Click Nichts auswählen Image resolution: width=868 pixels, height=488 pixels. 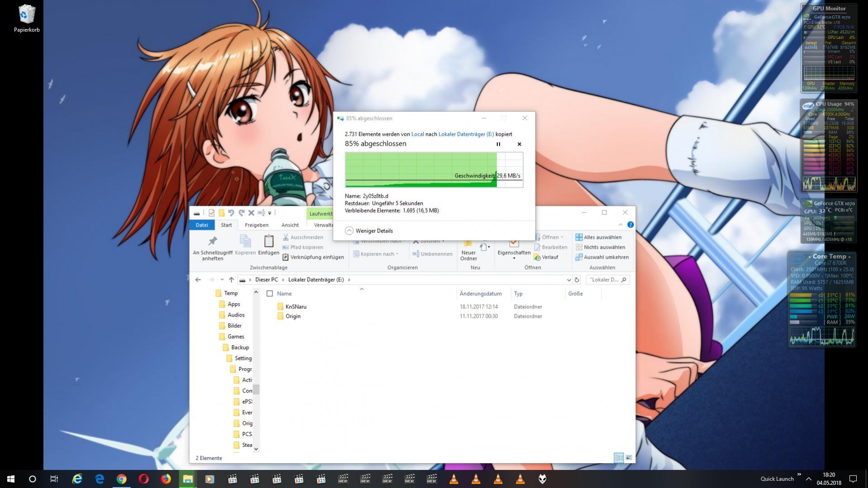pos(600,247)
